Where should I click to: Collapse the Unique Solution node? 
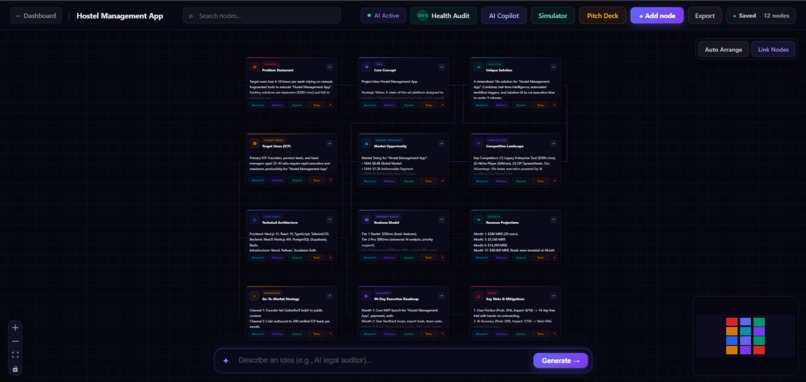pyautogui.click(x=554, y=67)
